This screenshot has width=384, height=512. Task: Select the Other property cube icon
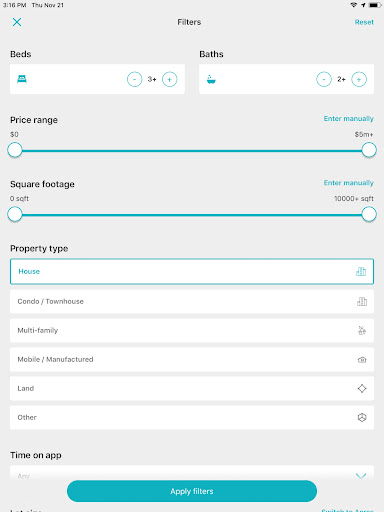tap(362, 417)
